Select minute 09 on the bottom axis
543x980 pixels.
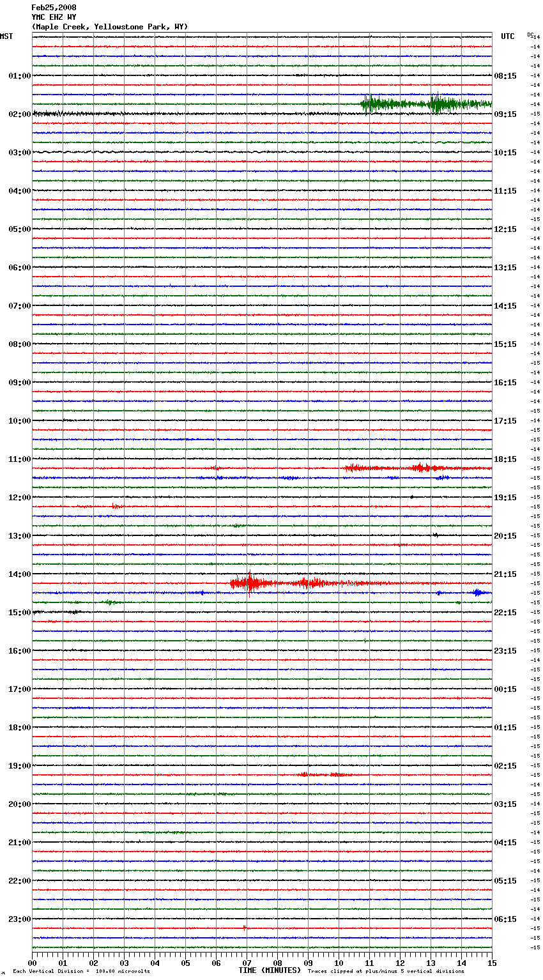(308, 963)
